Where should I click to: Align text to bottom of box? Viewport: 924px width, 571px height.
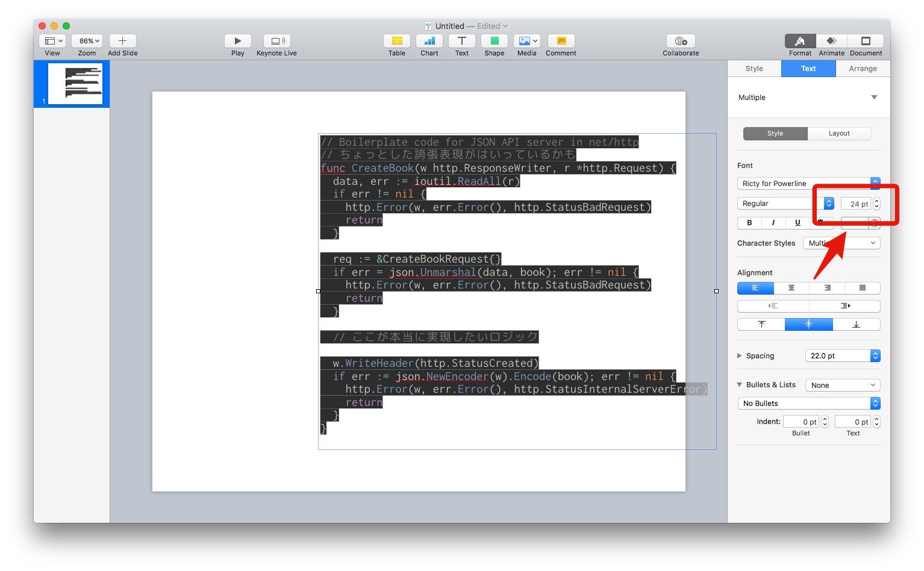point(857,325)
